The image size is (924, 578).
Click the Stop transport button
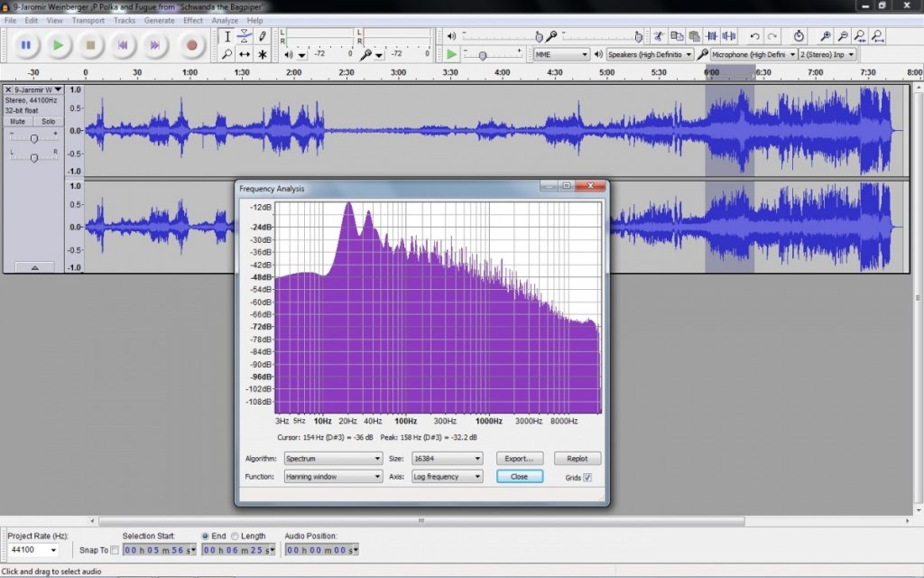click(90, 45)
